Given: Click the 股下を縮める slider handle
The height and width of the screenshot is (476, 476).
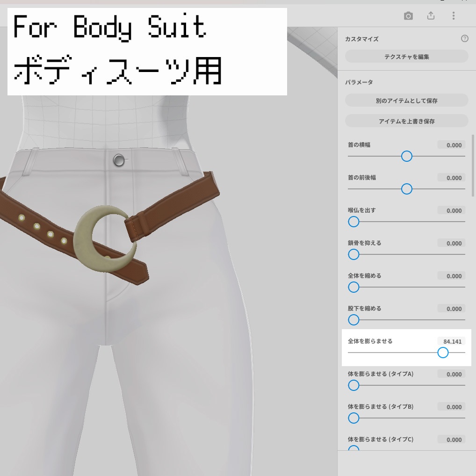Looking at the screenshot, I should tap(353, 320).
